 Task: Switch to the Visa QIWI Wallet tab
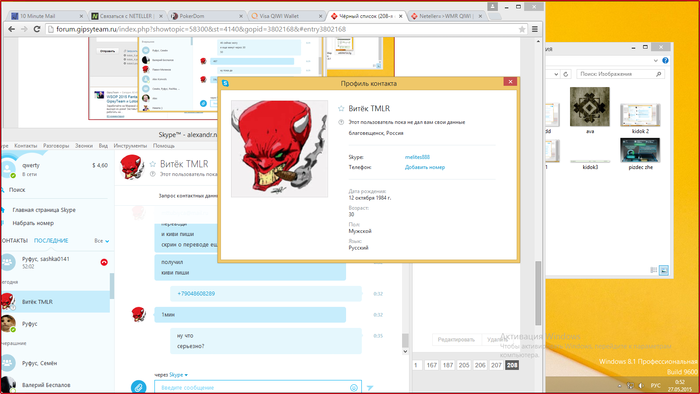(286, 16)
